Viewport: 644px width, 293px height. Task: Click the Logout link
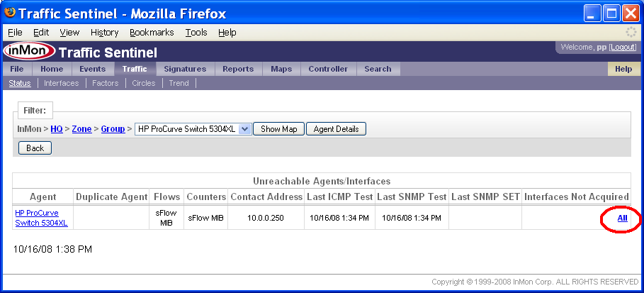click(623, 47)
